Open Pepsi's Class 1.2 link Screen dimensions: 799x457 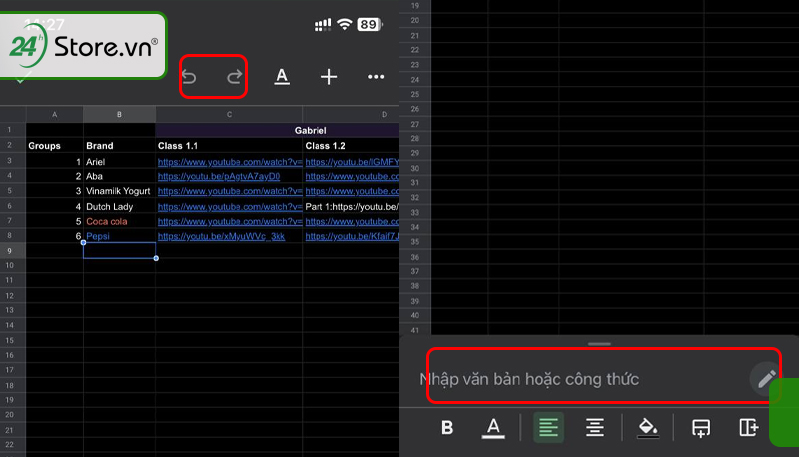[x=352, y=236]
